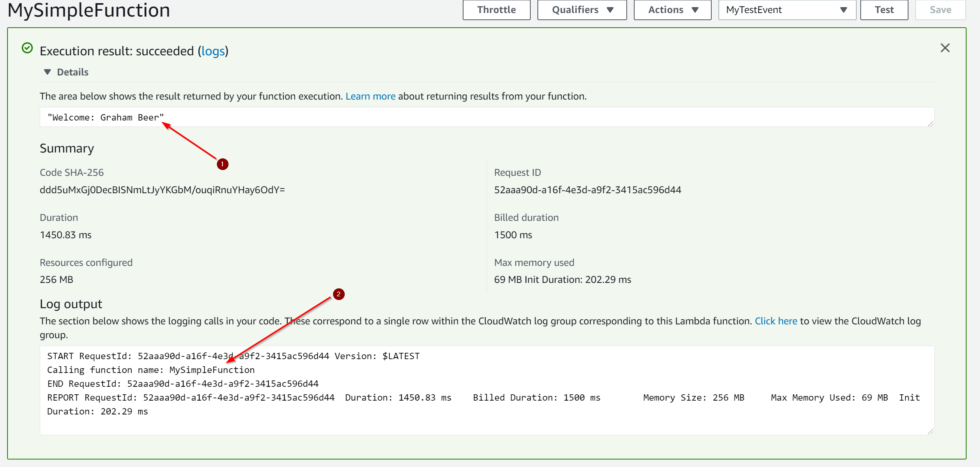The width and height of the screenshot is (980, 467).
Task: Click the Save button
Action: (940, 10)
